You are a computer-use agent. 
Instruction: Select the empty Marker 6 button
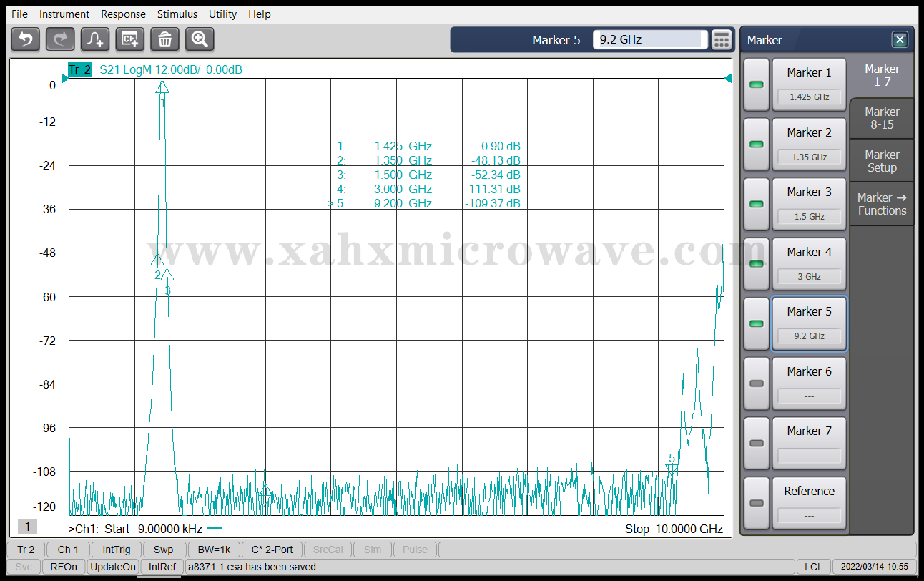coord(809,384)
